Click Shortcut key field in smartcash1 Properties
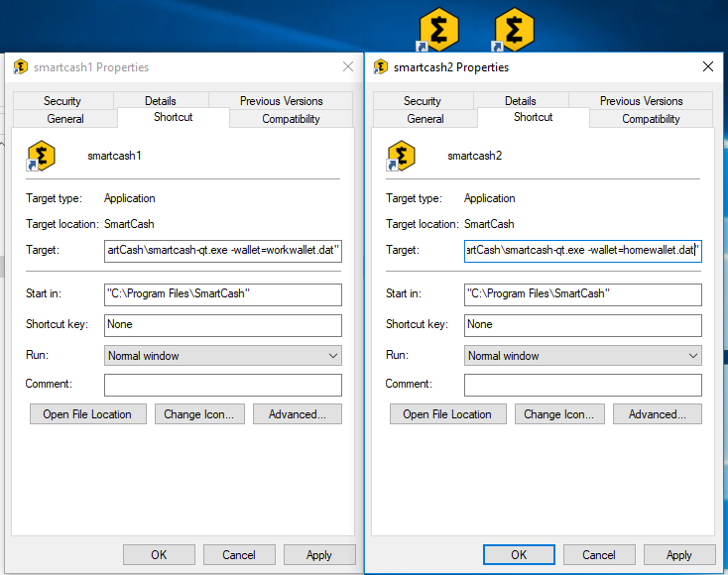Image resolution: width=728 pixels, height=575 pixels. point(223,325)
